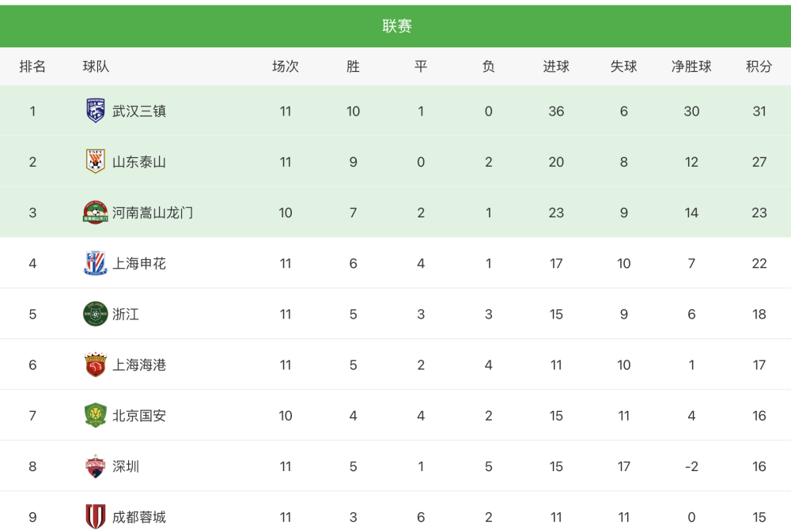Sort by the 积分 column header
791x532 pixels.
click(x=759, y=66)
